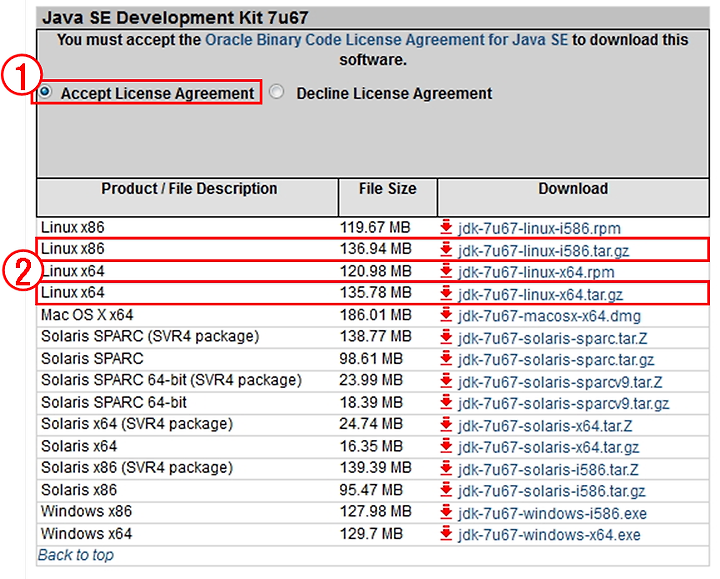The image size is (720, 579).
Task: Open jdk-7u67-solaris-sparcv9.tar.Z download link
Action: coord(560,382)
